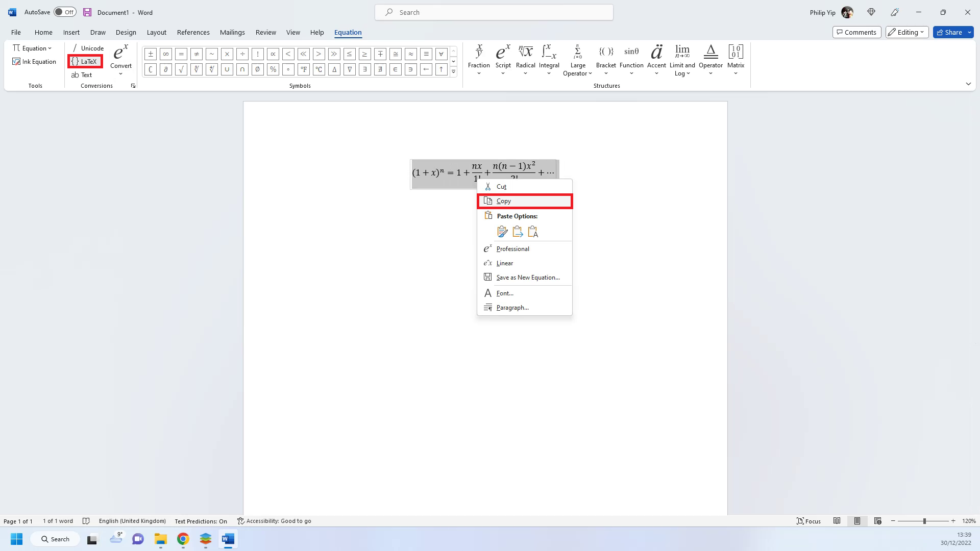Click the Comments button
The height and width of the screenshot is (551, 980).
pos(856,32)
